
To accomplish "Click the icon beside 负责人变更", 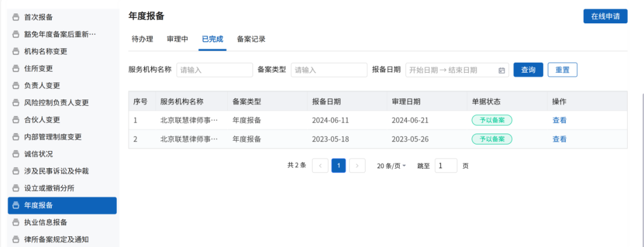I will tap(16, 85).
